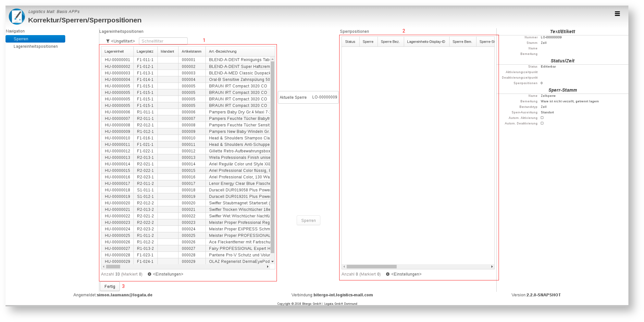Open the hamburger menu icon

tap(617, 14)
